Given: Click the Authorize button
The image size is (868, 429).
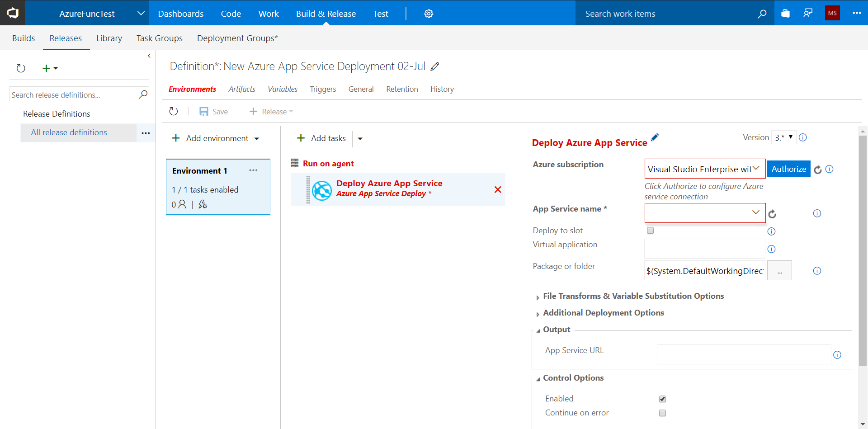Looking at the screenshot, I should [788, 169].
